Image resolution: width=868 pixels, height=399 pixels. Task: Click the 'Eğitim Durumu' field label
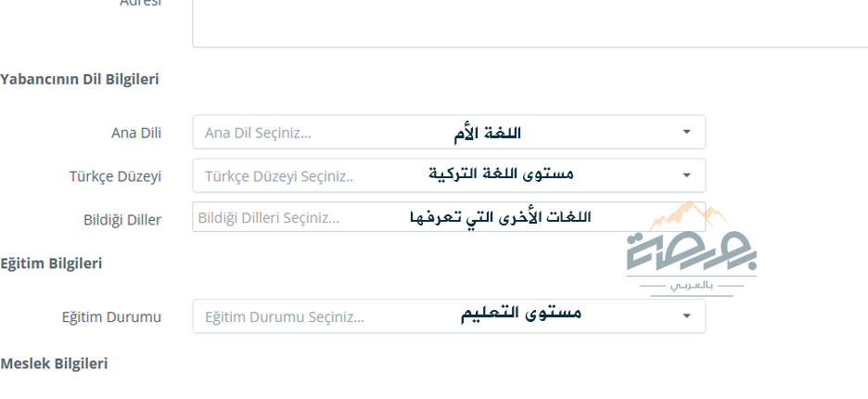tap(111, 317)
